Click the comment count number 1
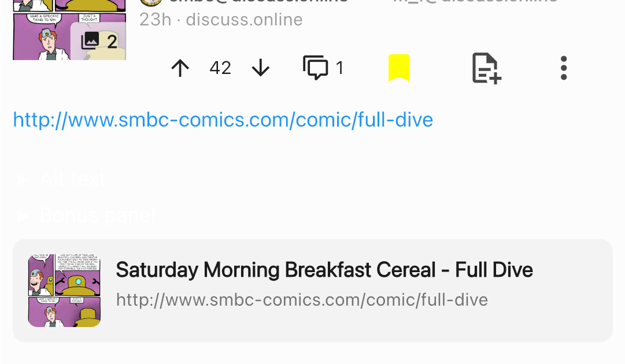Image resolution: width=625 pixels, height=364 pixels. click(339, 69)
